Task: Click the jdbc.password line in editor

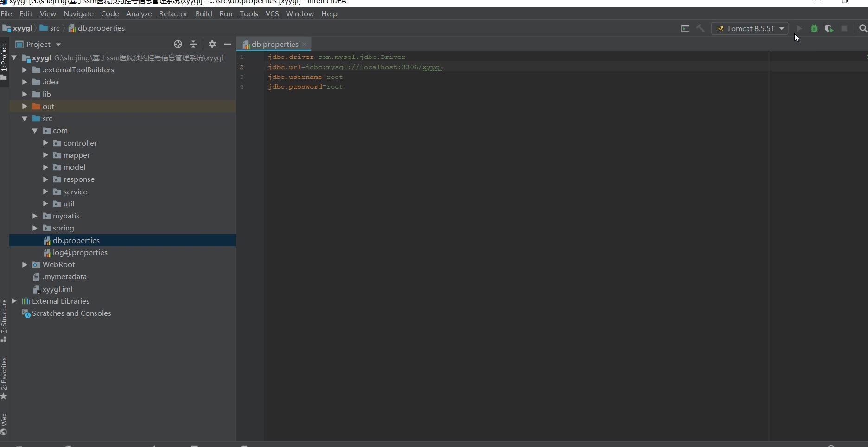Action: [x=305, y=87]
